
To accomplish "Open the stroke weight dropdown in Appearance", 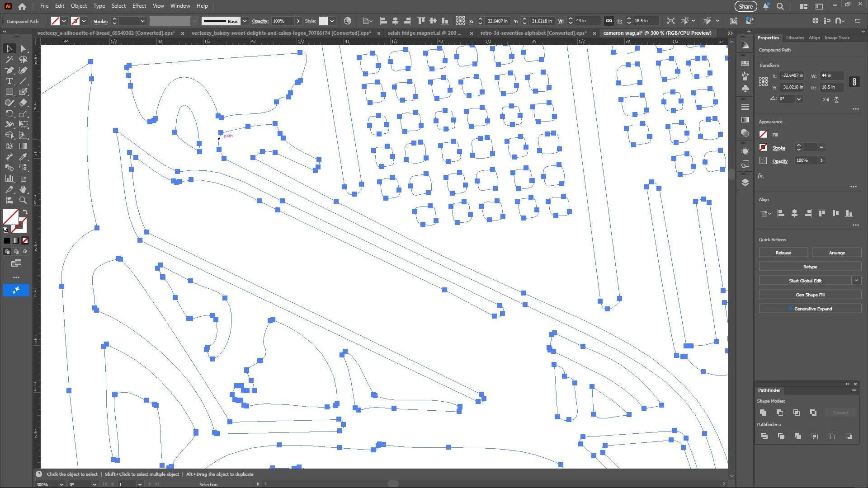I will tap(821, 148).
